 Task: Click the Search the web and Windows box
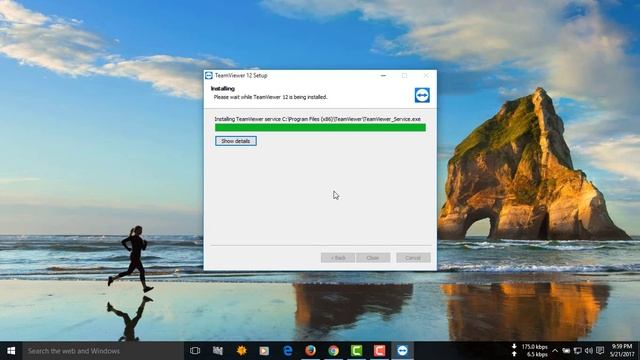point(103,351)
